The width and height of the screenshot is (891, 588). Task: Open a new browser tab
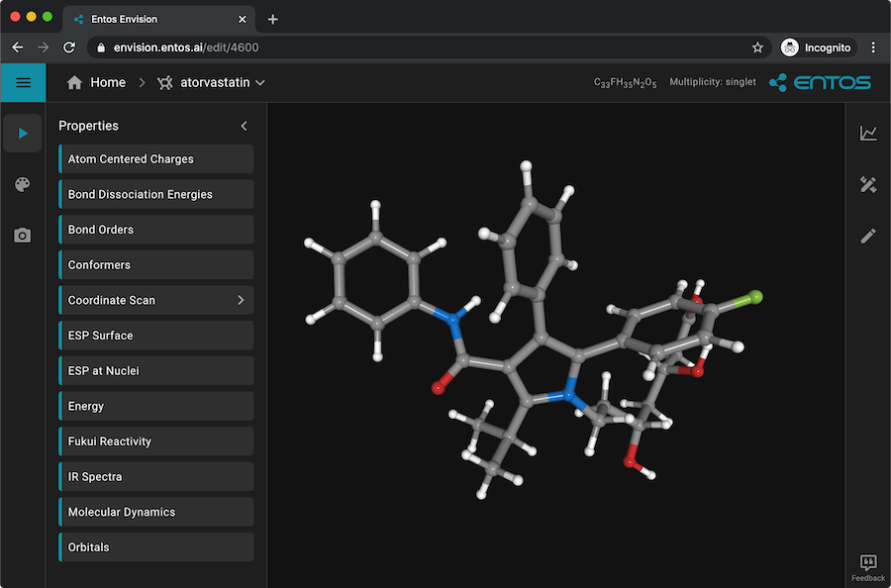(273, 20)
